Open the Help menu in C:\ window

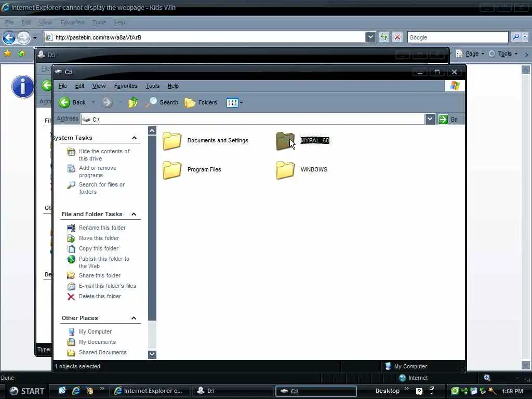173,86
